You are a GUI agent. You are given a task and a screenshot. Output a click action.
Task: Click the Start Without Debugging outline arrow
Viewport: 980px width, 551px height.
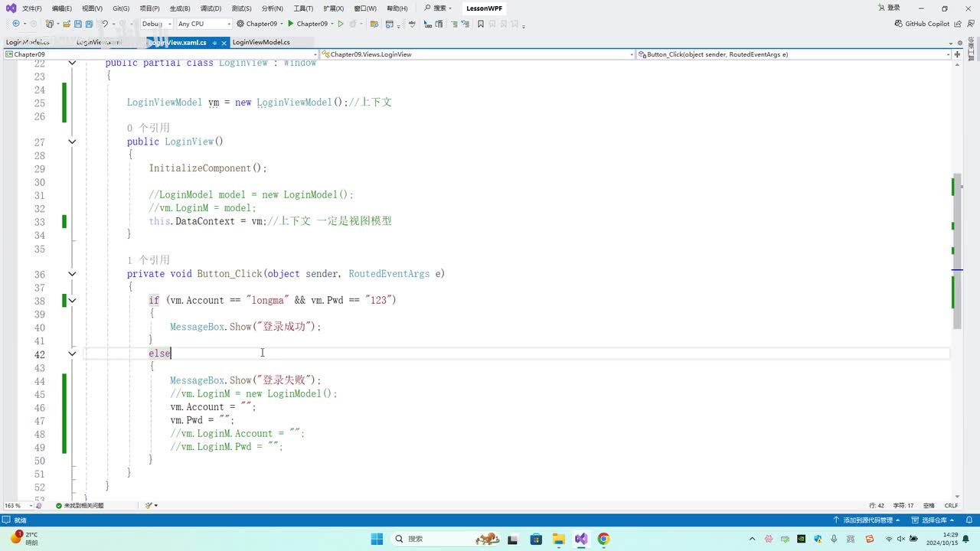tap(341, 24)
